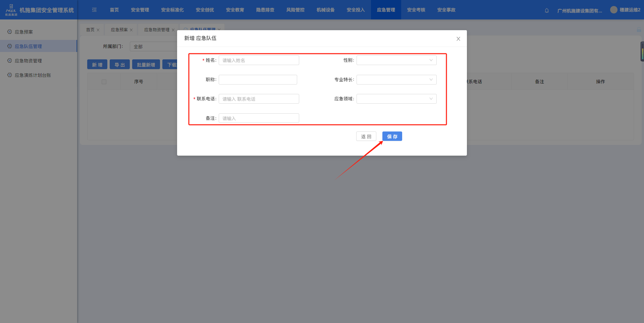Open the 性别 dropdown
Image resolution: width=644 pixels, height=323 pixels.
tap(396, 60)
